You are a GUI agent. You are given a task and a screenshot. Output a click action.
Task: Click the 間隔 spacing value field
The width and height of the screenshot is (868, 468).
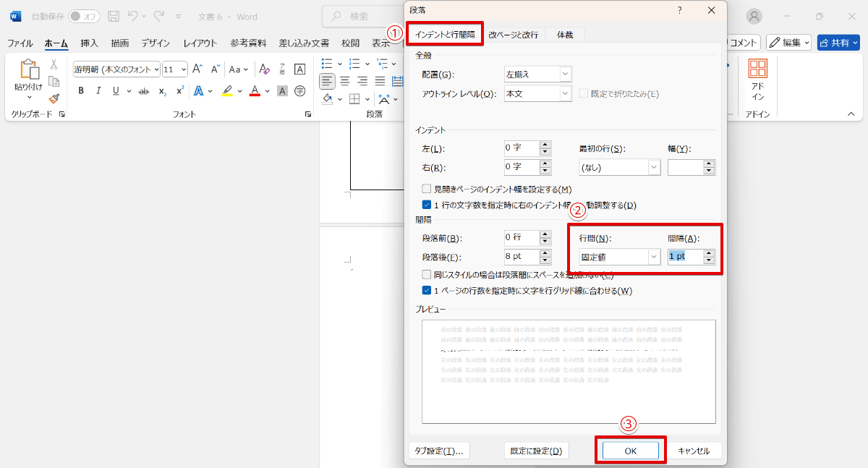pos(684,257)
